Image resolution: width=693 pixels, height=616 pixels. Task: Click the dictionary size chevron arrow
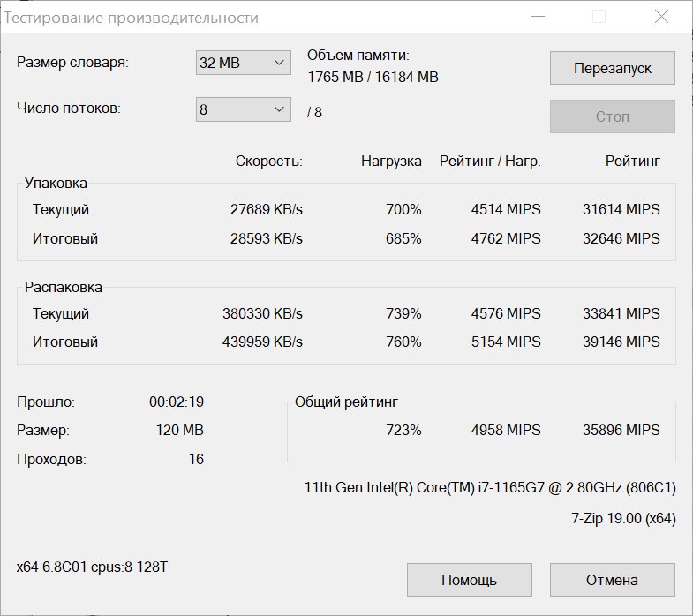pos(279,63)
